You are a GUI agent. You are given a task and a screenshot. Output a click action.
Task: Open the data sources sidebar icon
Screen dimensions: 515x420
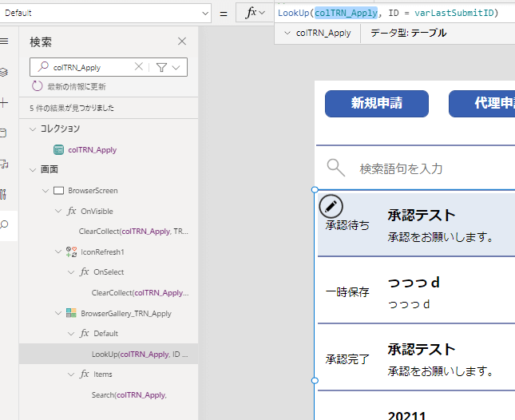pyautogui.click(x=3, y=133)
